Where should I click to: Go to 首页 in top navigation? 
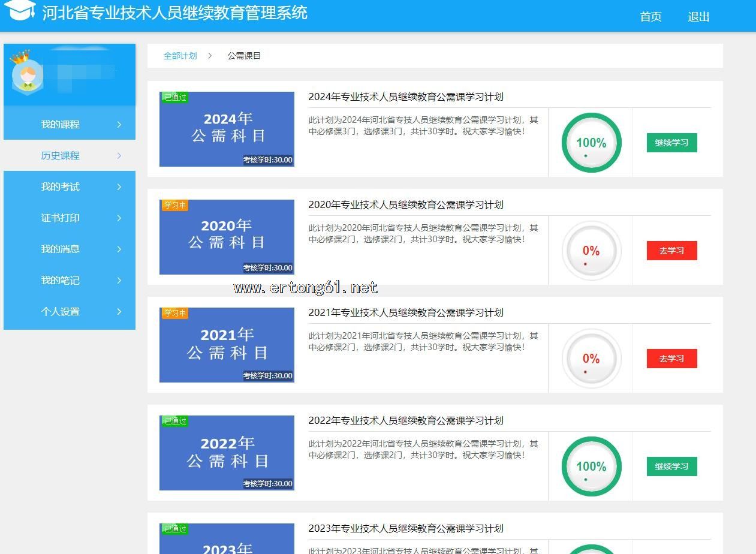tap(650, 17)
